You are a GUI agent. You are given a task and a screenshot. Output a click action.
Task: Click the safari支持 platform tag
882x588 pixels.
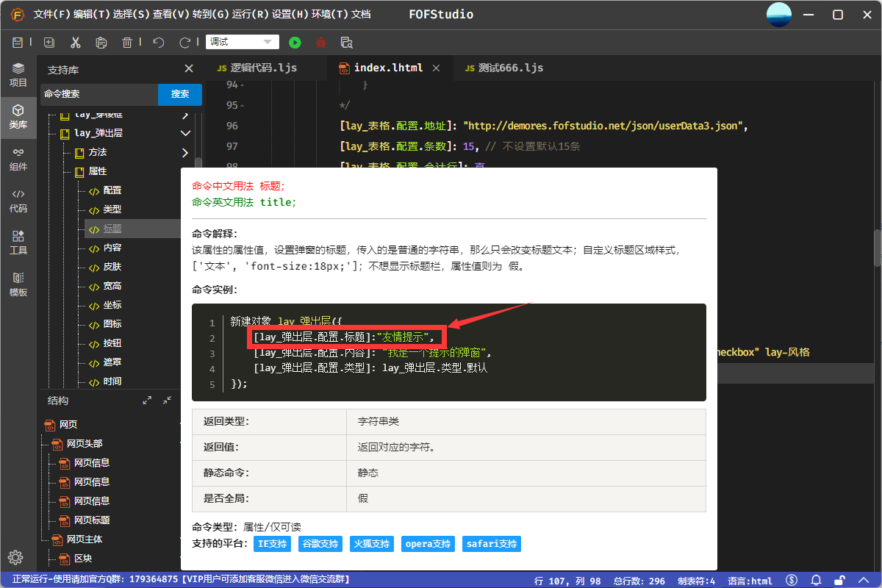[x=492, y=544]
